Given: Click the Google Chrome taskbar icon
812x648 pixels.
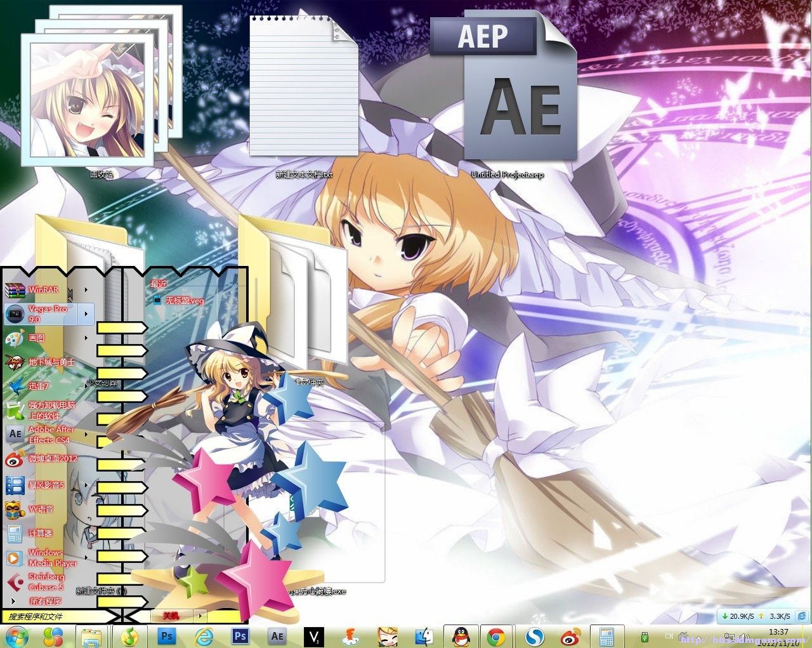Looking at the screenshot, I should point(496,636).
